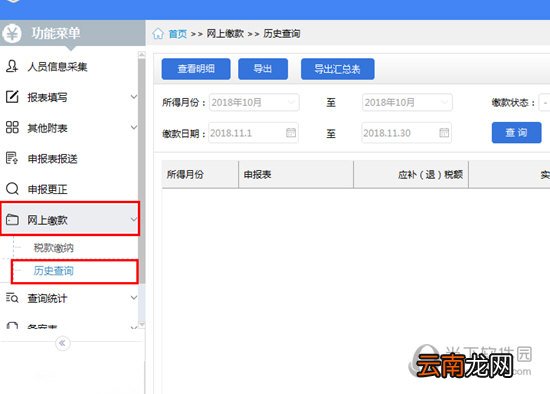
Task: Go to 首页 breadcrumb link
Action: [x=177, y=34]
